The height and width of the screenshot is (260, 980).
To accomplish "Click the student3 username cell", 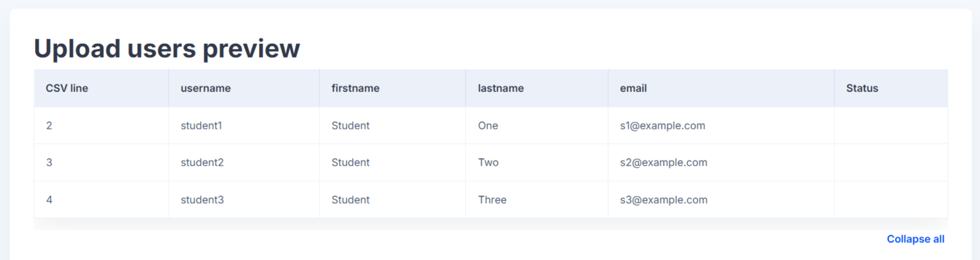I will tap(244, 199).
